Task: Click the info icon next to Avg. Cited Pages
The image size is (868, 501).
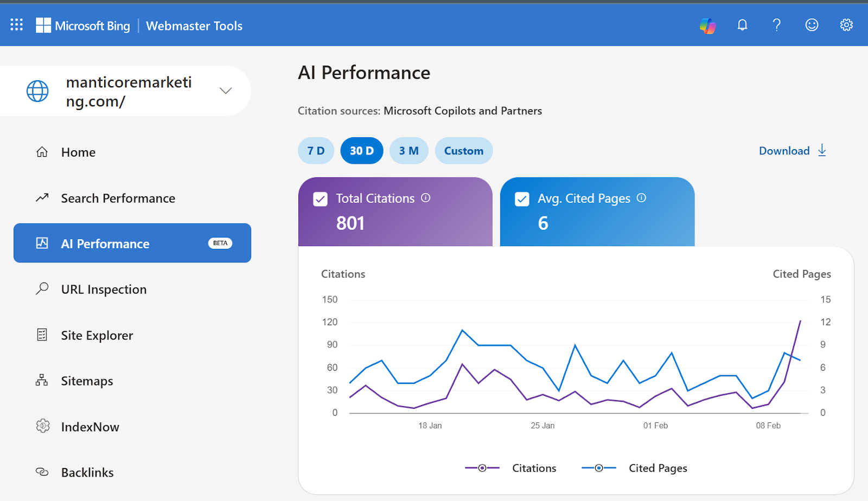Action: point(641,198)
